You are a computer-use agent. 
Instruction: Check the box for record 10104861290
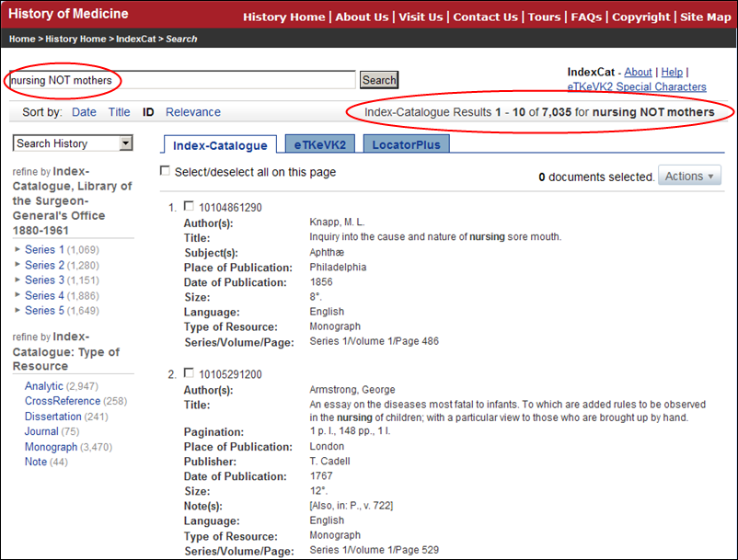pyautogui.click(x=189, y=206)
